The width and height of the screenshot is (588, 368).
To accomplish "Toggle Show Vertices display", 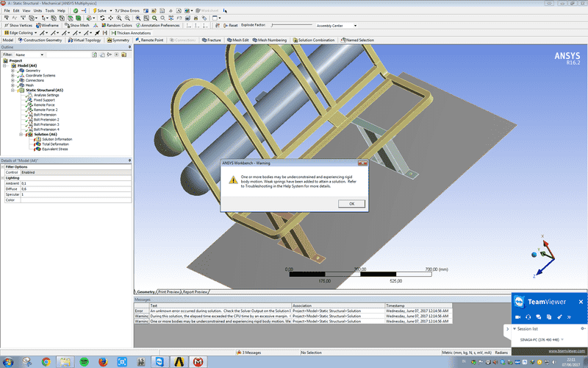I will [x=18, y=25].
